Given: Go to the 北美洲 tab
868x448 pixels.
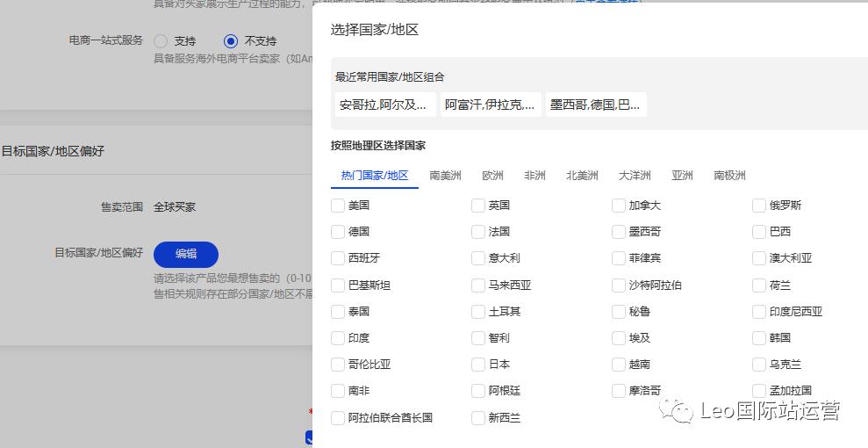Looking at the screenshot, I should click(582, 176).
